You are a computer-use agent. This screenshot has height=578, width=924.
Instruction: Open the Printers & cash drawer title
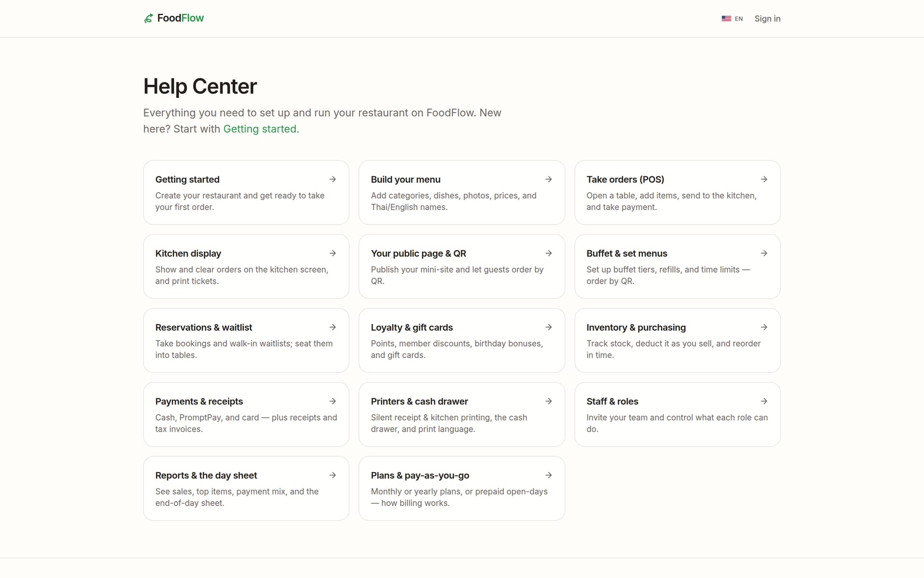[x=419, y=402]
